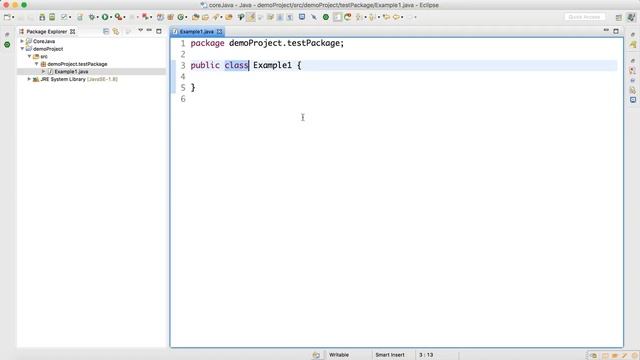Click the Run External Tools icon
The height and width of the screenshot is (360, 640).
pyautogui.click(x=118, y=17)
